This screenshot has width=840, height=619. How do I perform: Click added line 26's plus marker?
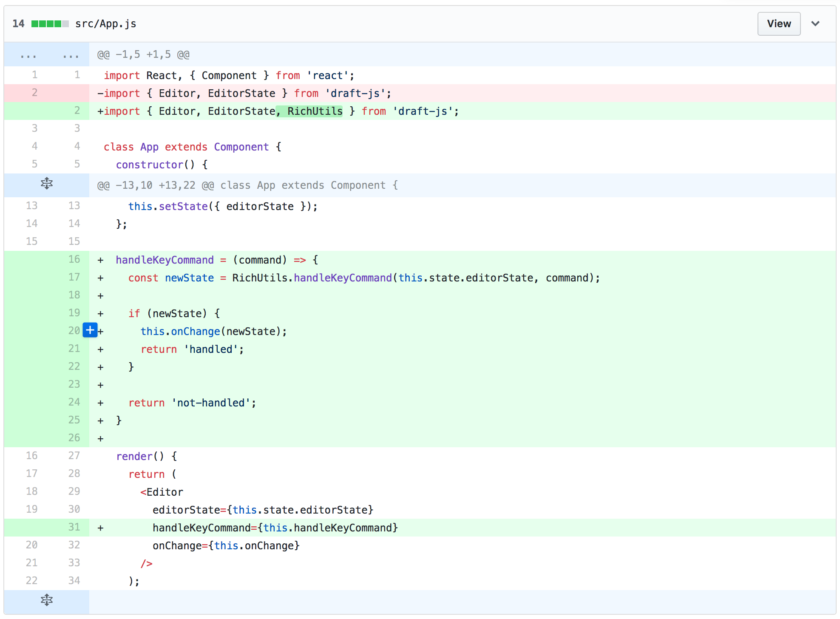click(100, 438)
